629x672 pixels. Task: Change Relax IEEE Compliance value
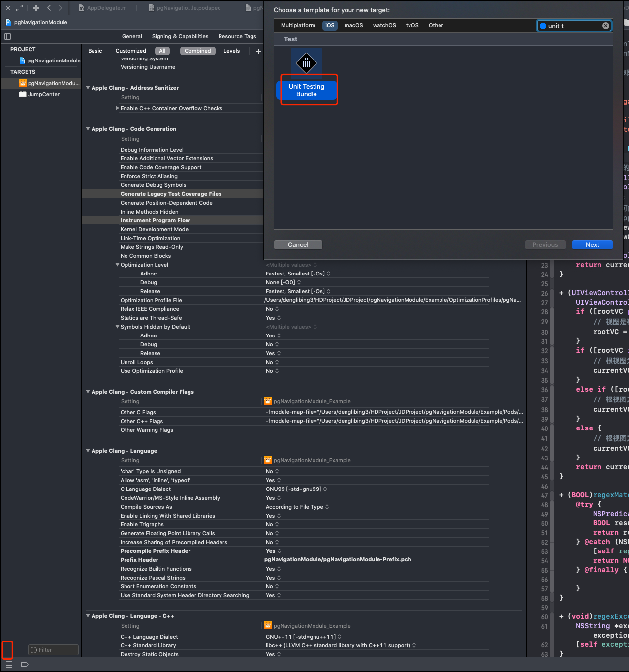[272, 309]
